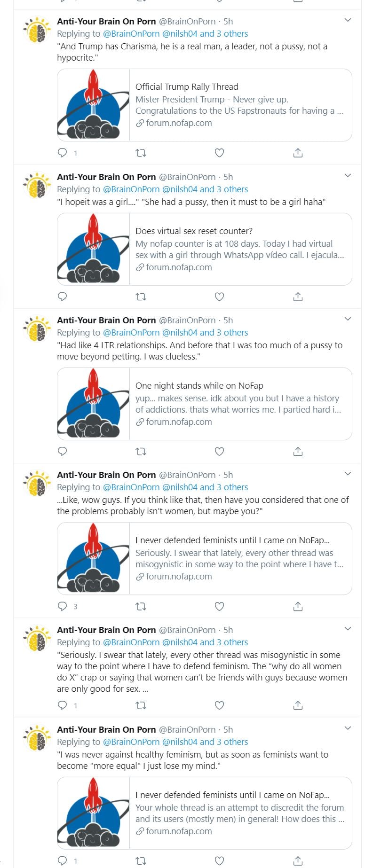Share the Trump Rally Thread tweet

point(298,153)
